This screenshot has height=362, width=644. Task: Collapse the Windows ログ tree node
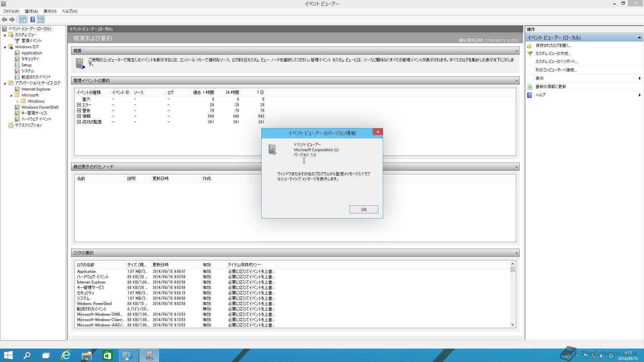pos(5,47)
